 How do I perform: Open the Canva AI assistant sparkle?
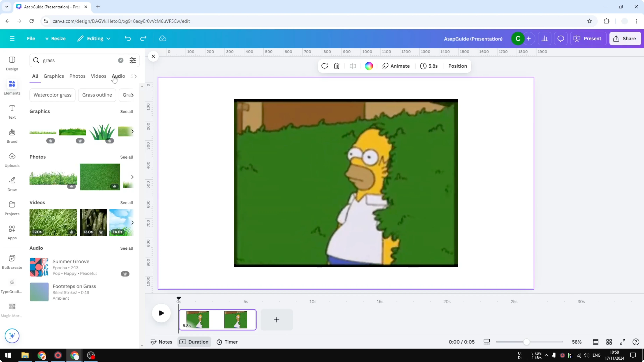[x=12, y=336]
